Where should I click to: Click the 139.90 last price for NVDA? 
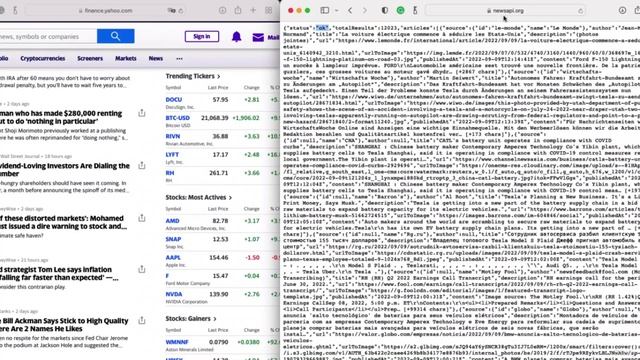coord(219,294)
